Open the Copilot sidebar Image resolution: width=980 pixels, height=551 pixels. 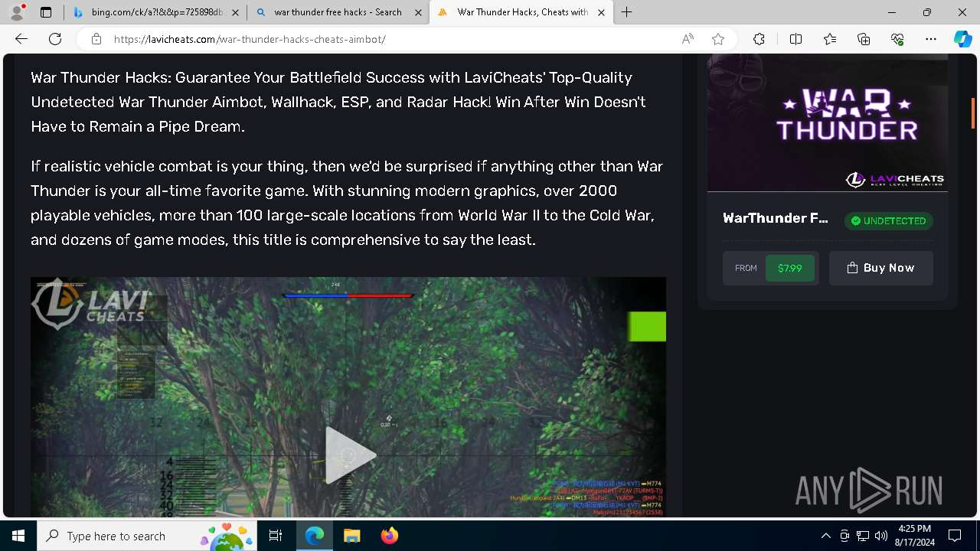point(962,39)
